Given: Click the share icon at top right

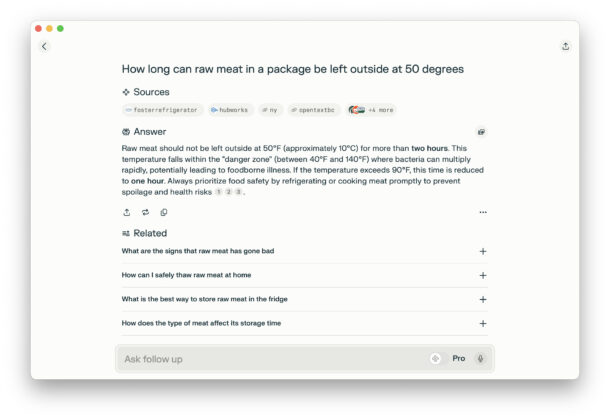Looking at the screenshot, I should pos(566,47).
